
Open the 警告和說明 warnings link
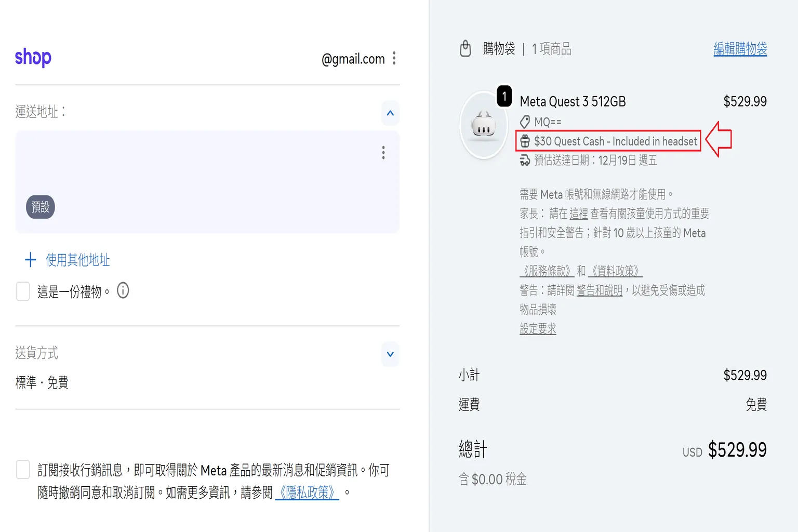coord(598,290)
